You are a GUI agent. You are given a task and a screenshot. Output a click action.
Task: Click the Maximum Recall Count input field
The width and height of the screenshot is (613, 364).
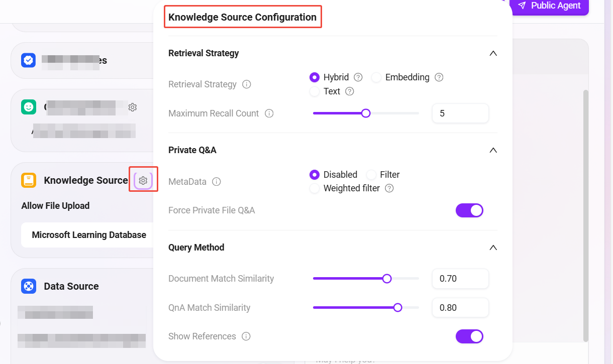460,113
